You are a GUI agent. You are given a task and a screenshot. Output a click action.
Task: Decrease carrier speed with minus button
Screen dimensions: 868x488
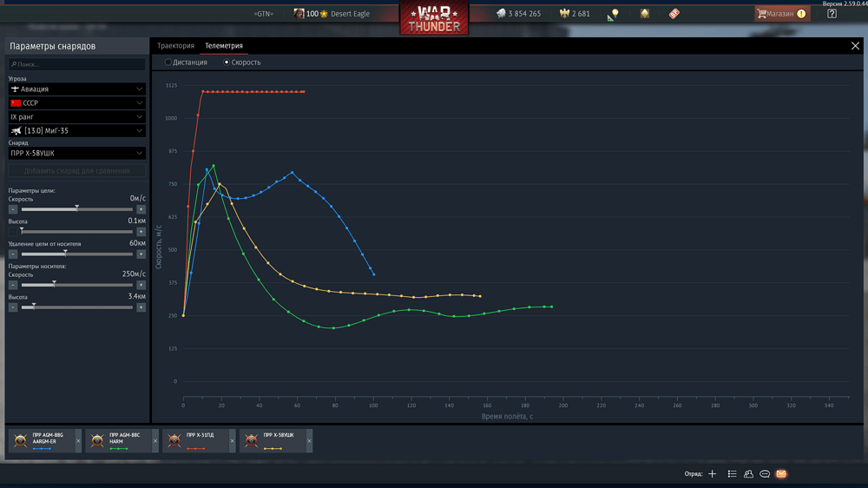(x=13, y=285)
